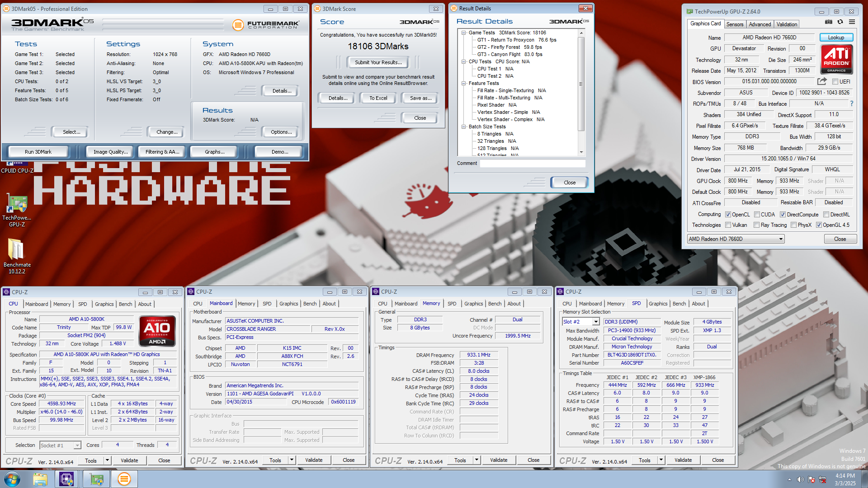868x488 pixels.
Task: Collapse Feature Tests tree node
Action: tap(463, 83)
